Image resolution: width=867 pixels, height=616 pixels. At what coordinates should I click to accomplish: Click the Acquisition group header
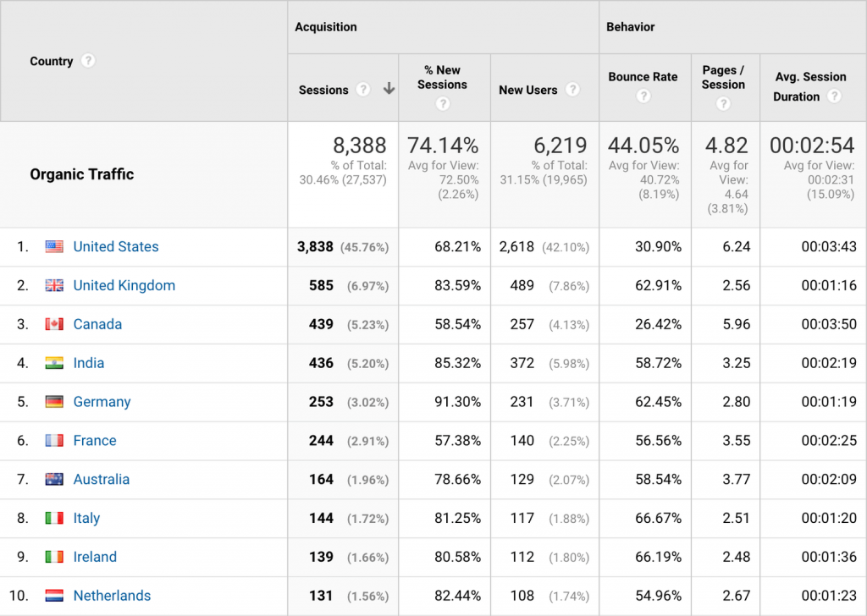tap(326, 27)
